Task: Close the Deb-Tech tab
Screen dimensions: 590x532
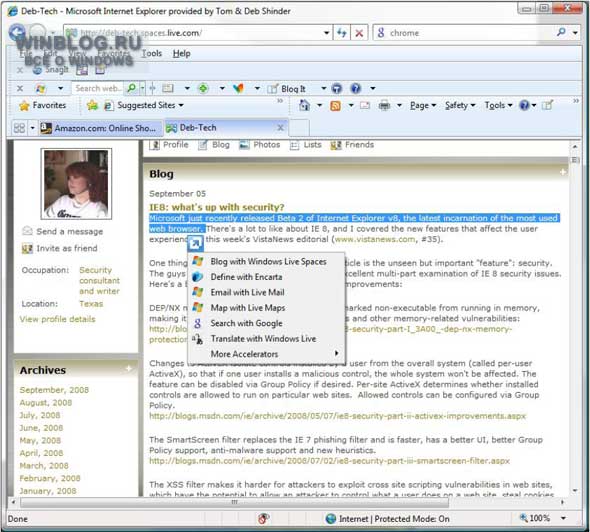Action: 280,128
